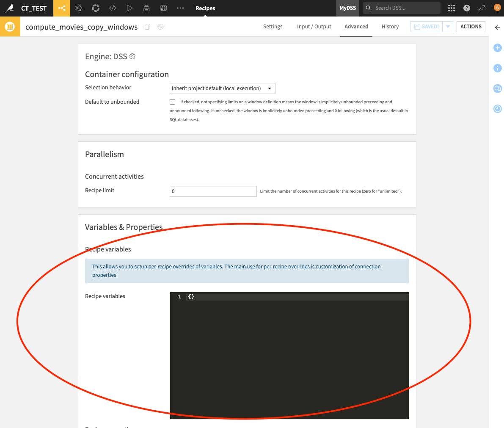Image resolution: width=504 pixels, height=428 pixels.
Task: Click the plus icon in right sidebar
Action: [498, 48]
